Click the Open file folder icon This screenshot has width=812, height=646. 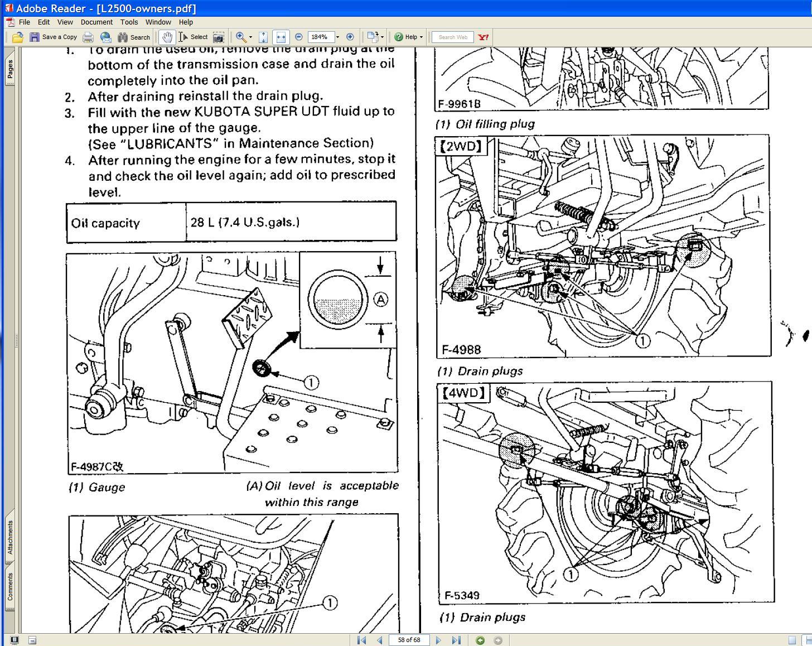pos(17,37)
